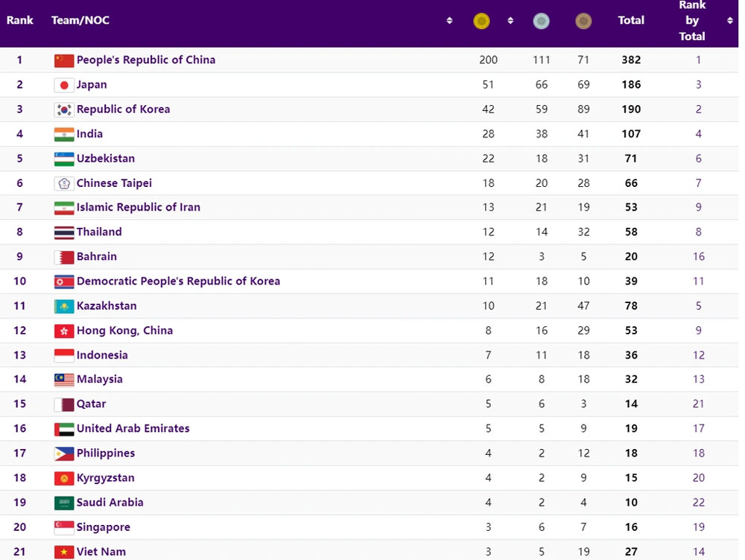The image size is (745, 560).
Task: Open the Saudi Arabia team link
Action: (110, 503)
